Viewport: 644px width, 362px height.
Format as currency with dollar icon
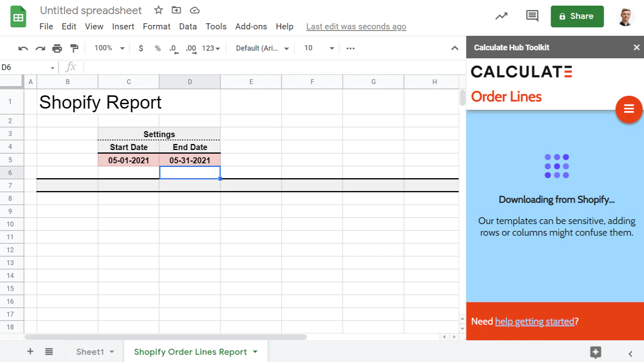coord(141,48)
